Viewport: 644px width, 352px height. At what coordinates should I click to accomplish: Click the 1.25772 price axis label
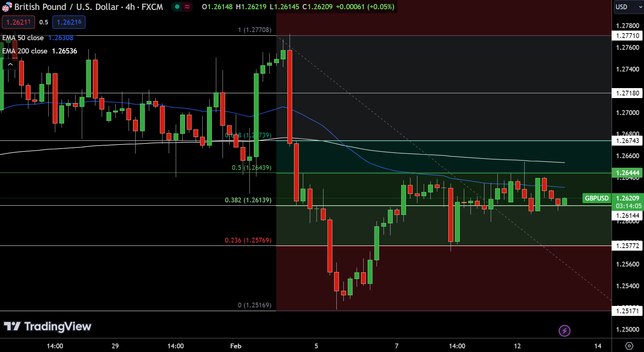pos(627,245)
